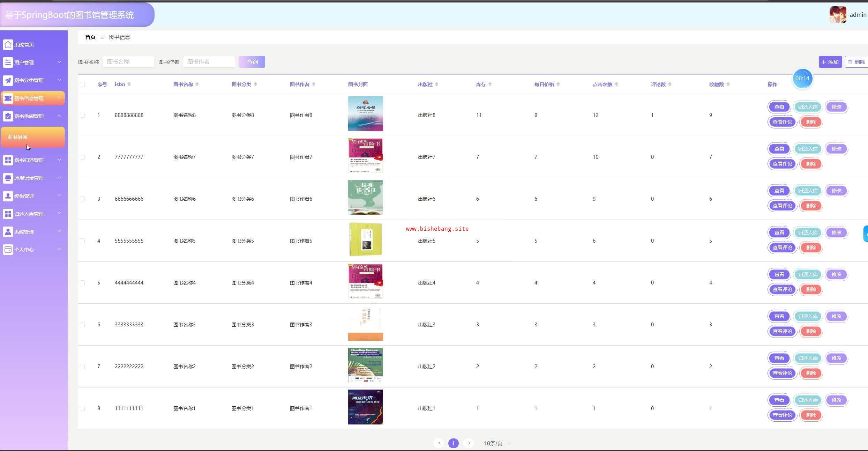
Task: Click the 续借管理 person icon
Action: pos(8,196)
